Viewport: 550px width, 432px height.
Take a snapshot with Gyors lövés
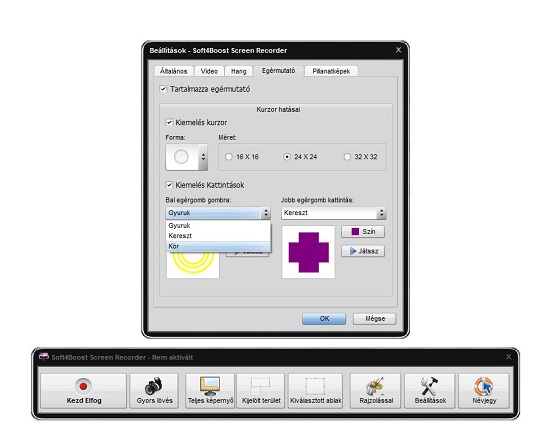(154, 391)
